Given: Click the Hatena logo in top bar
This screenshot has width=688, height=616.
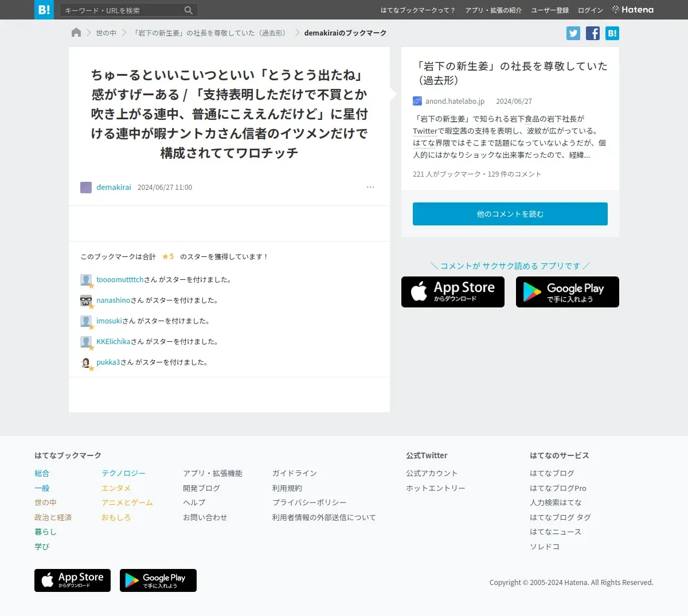Looking at the screenshot, I should (633, 10).
